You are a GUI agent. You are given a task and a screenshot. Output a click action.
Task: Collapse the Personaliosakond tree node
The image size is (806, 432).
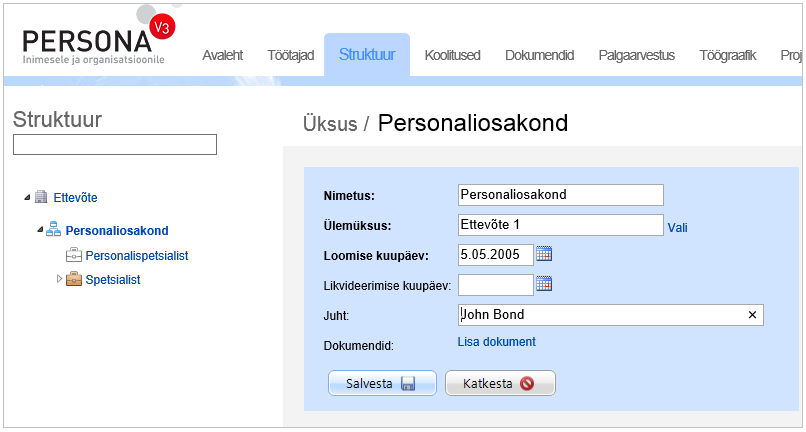[40, 230]
